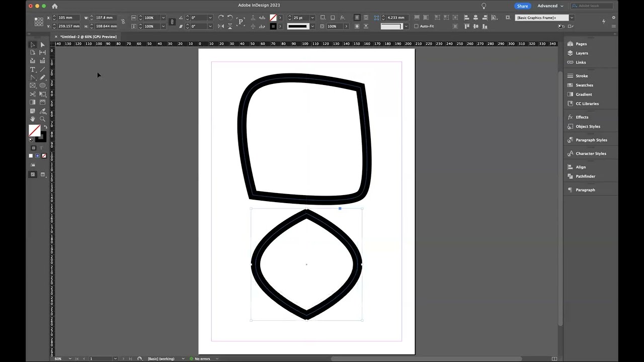Open the shear angle dropdown
This screenshot has height=362, width=644.
tap(210, 26)
